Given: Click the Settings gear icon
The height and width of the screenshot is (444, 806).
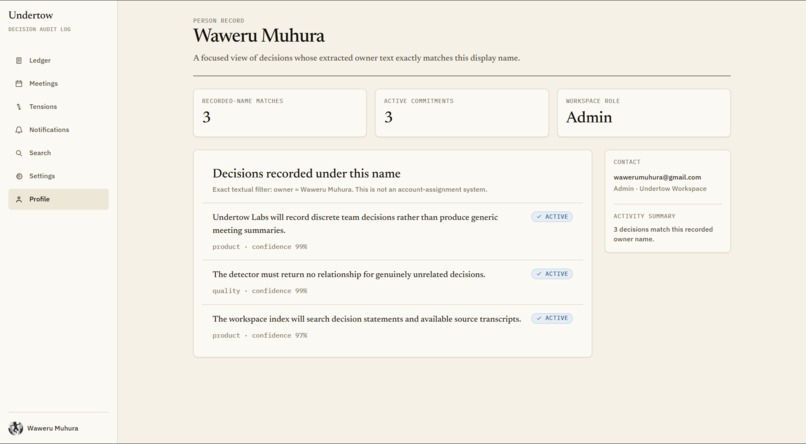Looking at the screenshot, I should [19, 176].
